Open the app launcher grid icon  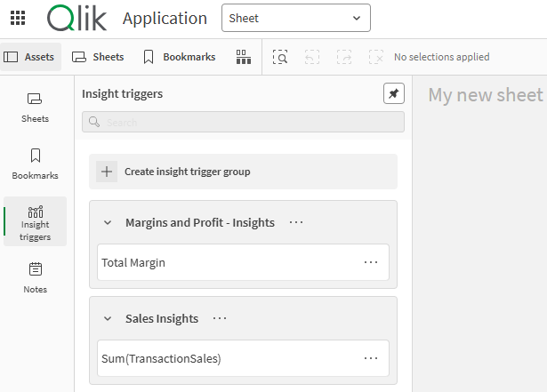click(x=17, y=18)
